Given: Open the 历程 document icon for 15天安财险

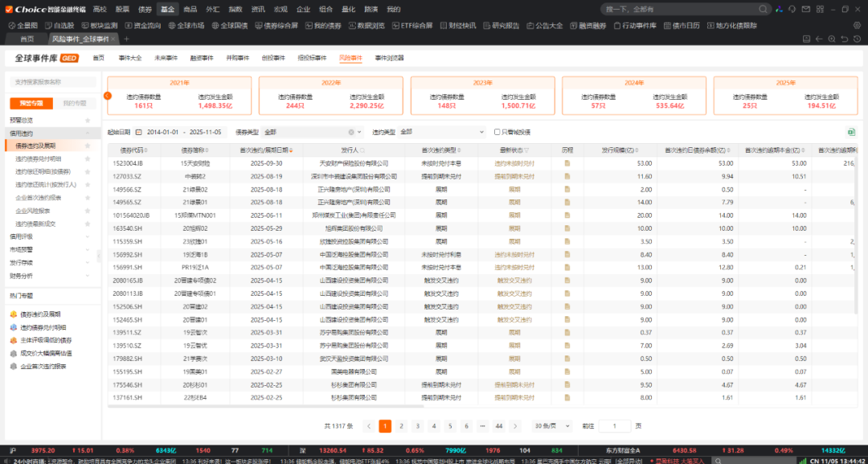Looking at the screenshot, I should point(567,163).
